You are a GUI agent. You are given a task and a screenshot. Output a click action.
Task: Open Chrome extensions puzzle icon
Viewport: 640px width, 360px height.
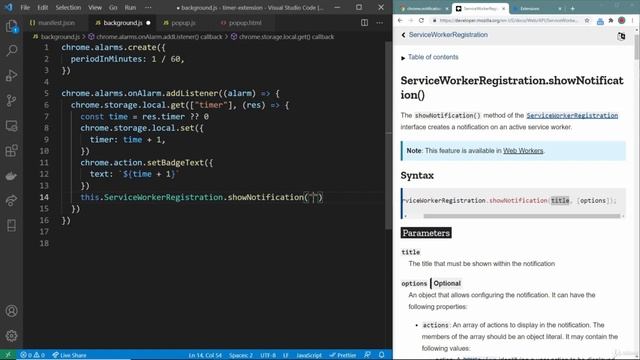(x=611, y=20)
